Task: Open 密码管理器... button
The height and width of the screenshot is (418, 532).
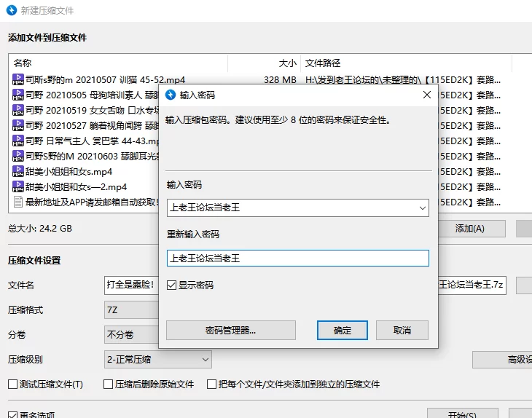Action: (231, 330)
